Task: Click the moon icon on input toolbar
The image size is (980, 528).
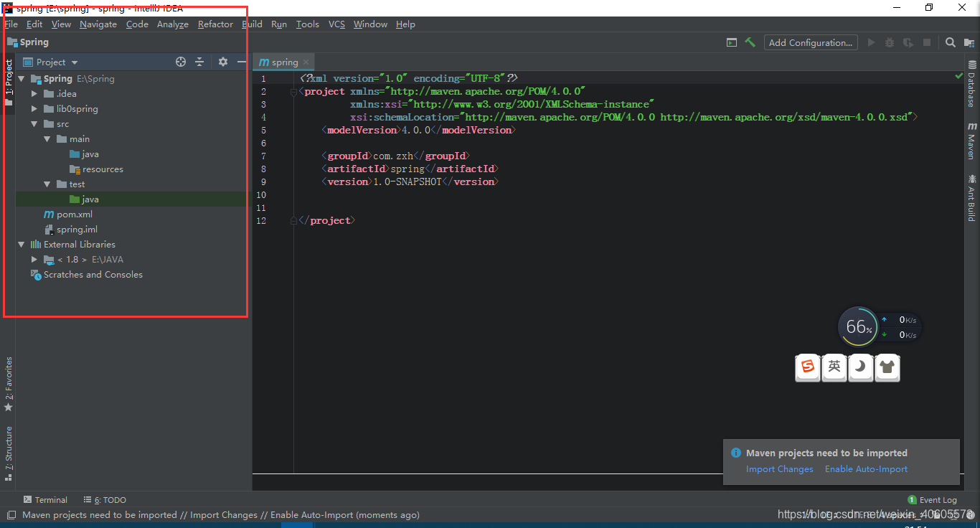Action: click(861, 367)
